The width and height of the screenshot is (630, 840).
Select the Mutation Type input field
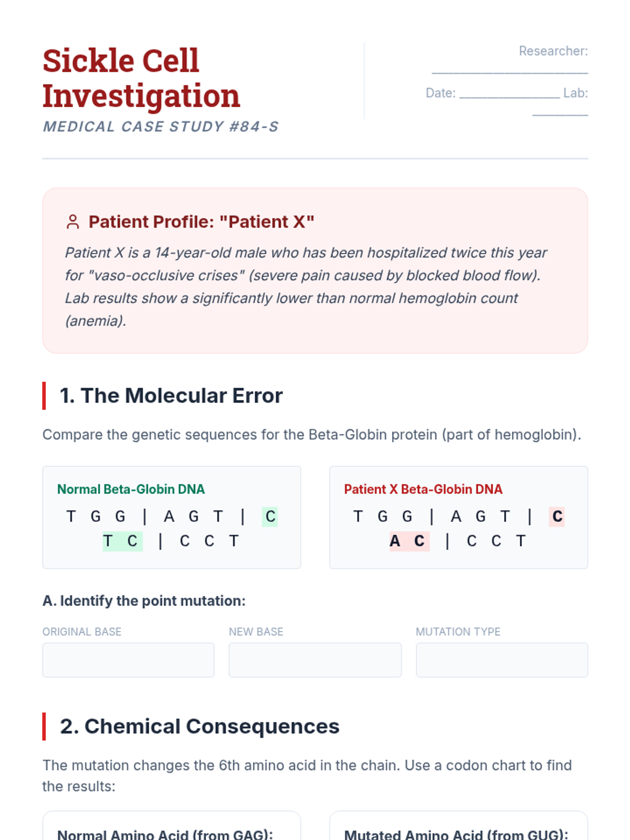pyautogui.click(x=501, y=660)
